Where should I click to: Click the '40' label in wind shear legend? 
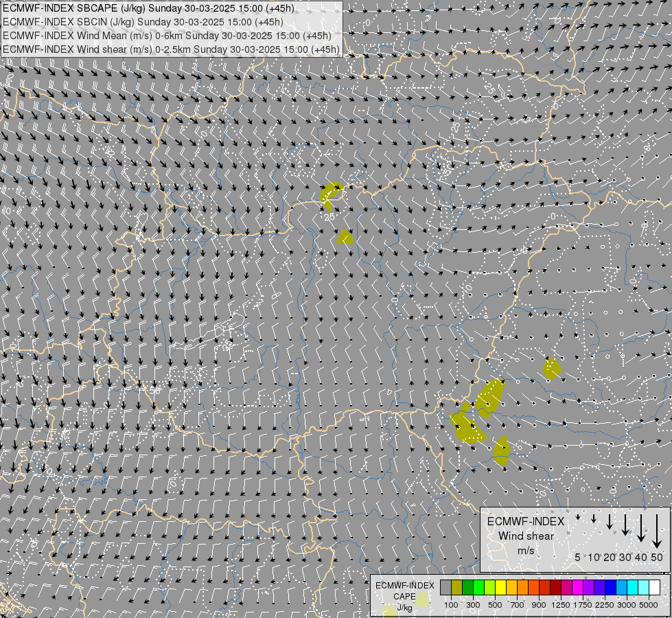tap(641, 557)
